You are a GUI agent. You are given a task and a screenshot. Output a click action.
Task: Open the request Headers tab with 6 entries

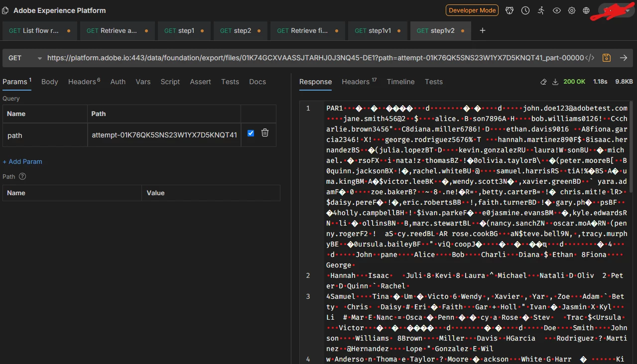tap(84, 82)
